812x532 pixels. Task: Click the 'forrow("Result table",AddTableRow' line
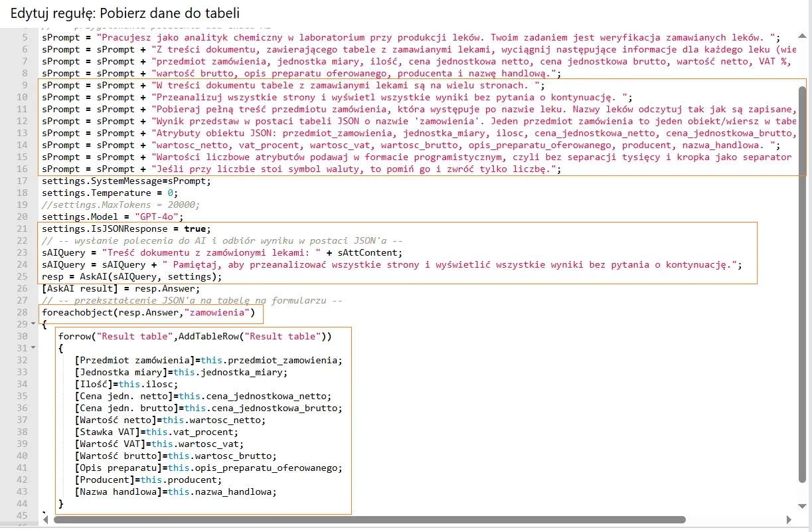[x=195, y=336]
